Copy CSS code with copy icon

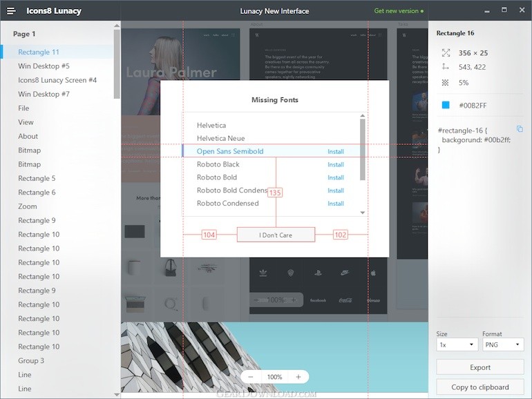520,128
